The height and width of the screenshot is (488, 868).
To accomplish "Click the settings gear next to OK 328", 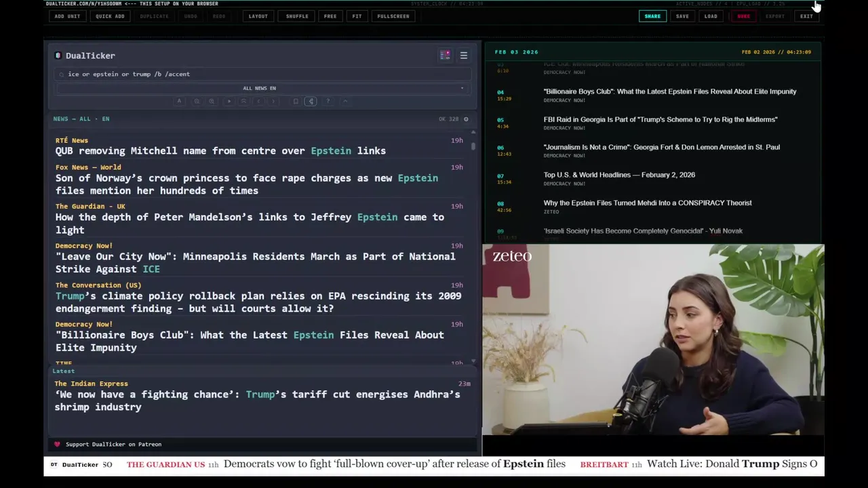I will point(466,119).
